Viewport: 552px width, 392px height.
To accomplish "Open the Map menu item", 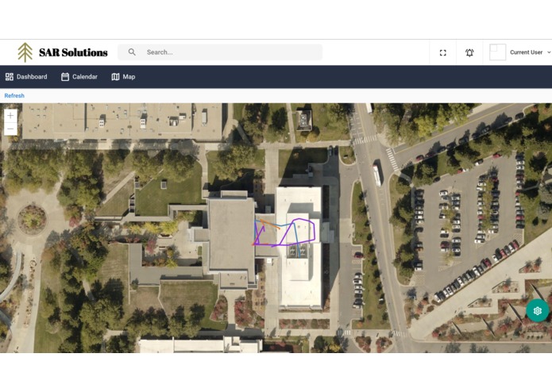I will coord(123,77).
